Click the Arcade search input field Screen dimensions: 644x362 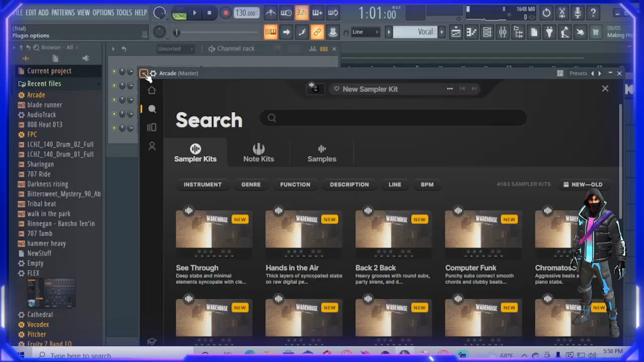click(393, 118)
